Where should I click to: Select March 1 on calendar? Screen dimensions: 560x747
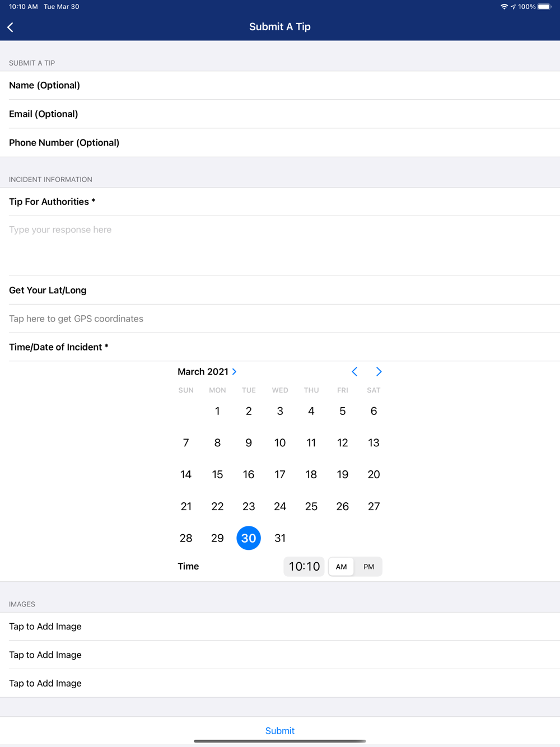pyautogui.click(x=217, y=411)
